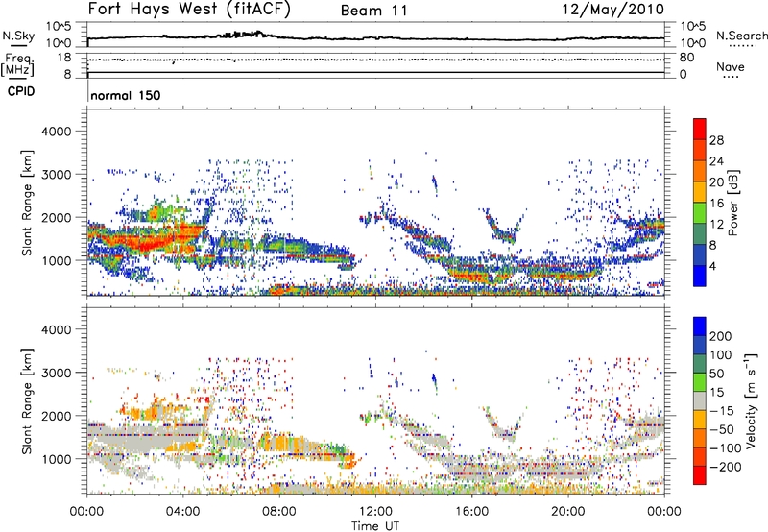The width and height of the screenshot is (768, 532).
Task: Click the 'Power [dB]' colorbar label
Action: click(x=733, y=203)
